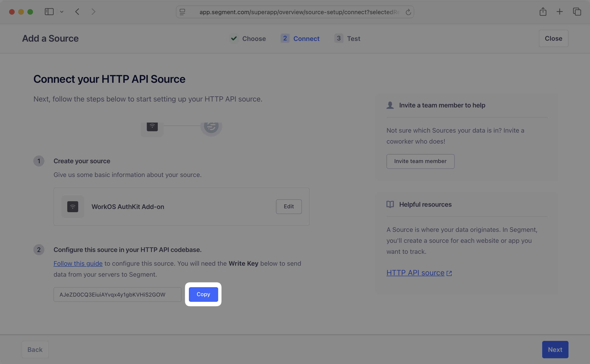
Task: Open the share sheet
Action: pyautogui.click(x=543, y=12)
